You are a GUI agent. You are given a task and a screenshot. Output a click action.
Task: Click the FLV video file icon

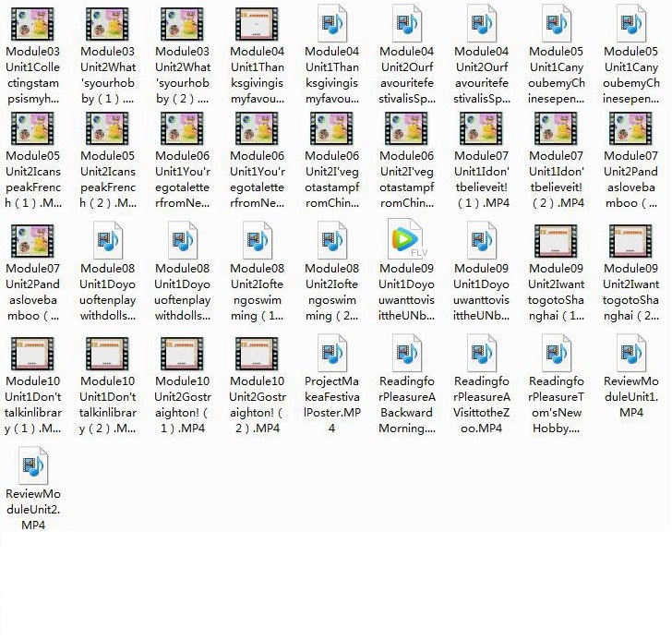pyautogui.click(x=406, y=241)
